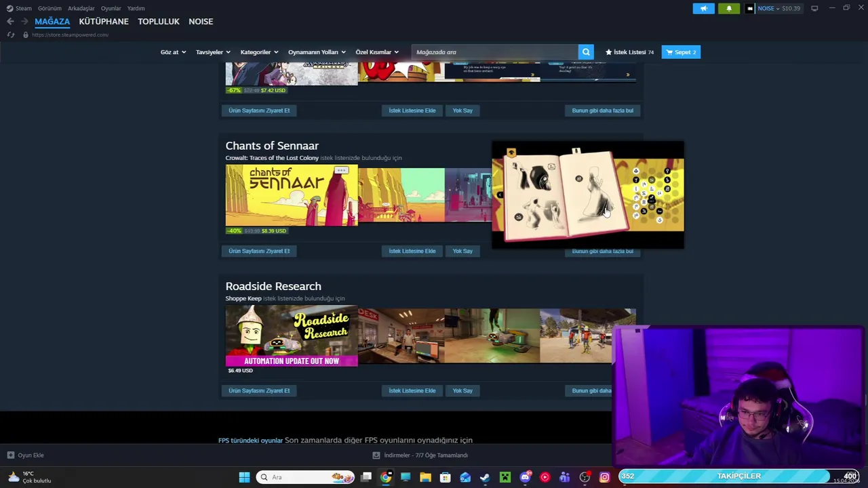The width and height of the screenshot is (868, 488).
Task: Click Yok Say for Roadside Research
Action: click(462, 390)
